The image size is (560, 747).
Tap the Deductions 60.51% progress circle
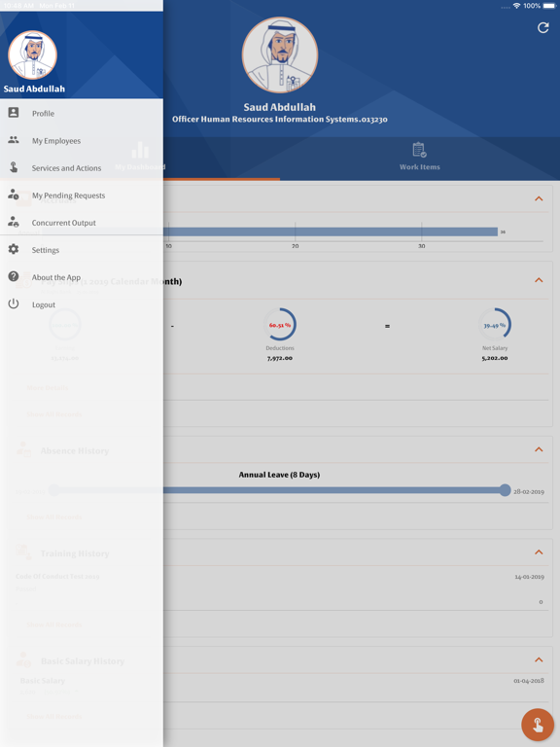pyautogui.click(x=280, y=325)
